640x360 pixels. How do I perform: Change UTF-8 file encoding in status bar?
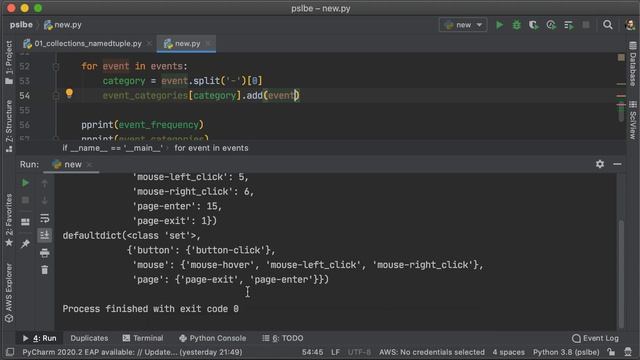tap(359, 352)
